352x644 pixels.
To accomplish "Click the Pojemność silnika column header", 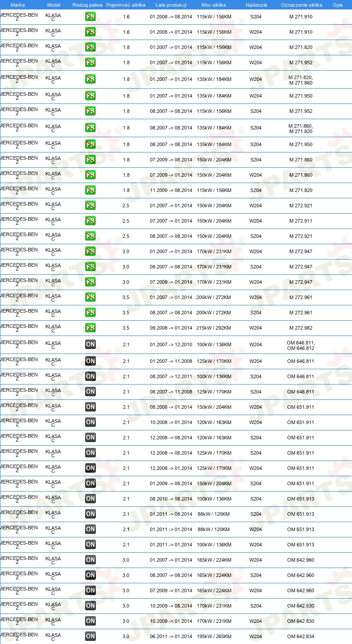I will (x=126, y=5).
